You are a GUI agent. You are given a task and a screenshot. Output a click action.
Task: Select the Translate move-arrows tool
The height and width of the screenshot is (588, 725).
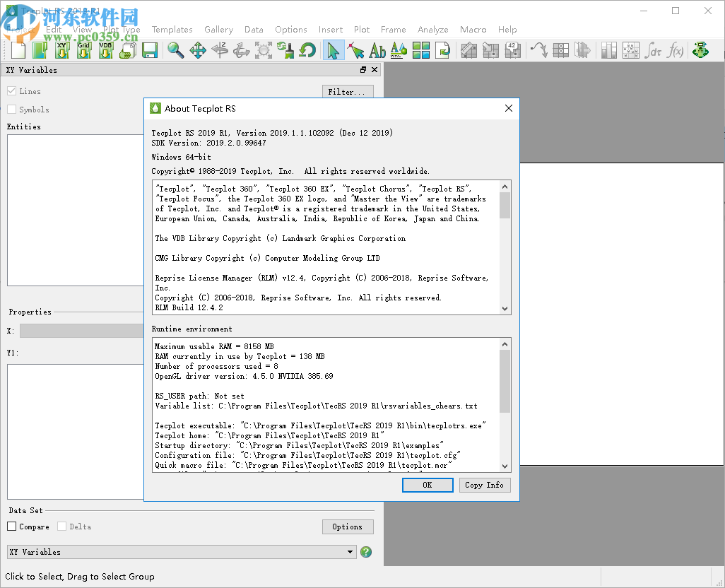198,50
